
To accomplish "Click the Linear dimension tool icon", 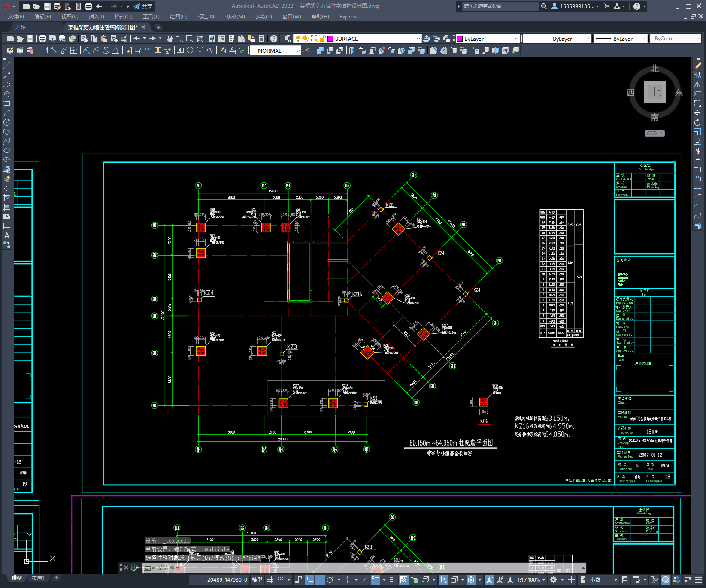I will tap(44, 50).
